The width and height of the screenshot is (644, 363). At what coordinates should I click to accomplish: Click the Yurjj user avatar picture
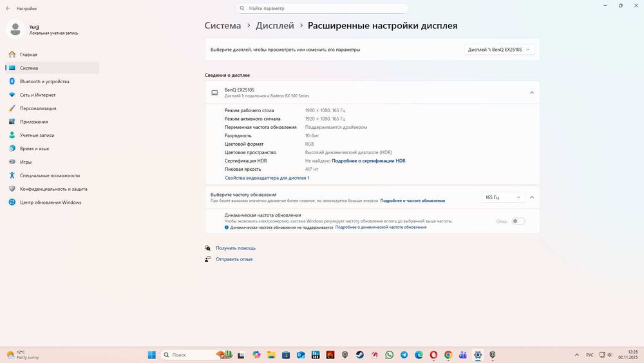click(15, 30)
